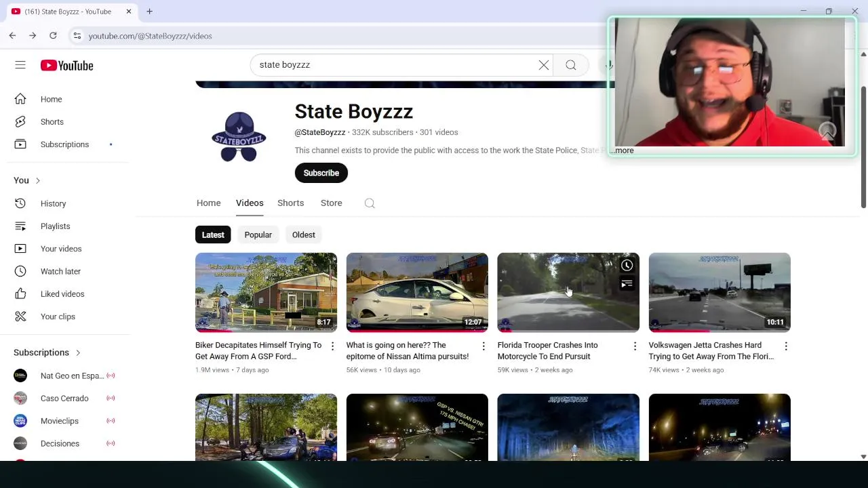Click the magnifier search button
Viewport: 868px width, 488px height.
(571, 65)
